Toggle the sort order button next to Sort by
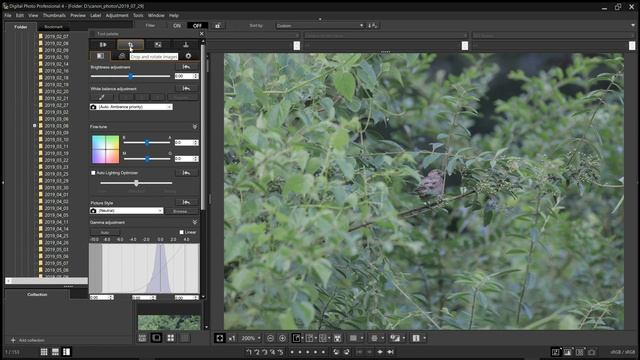The height and width of the screenshot is (360, 640). click(372, 25)
